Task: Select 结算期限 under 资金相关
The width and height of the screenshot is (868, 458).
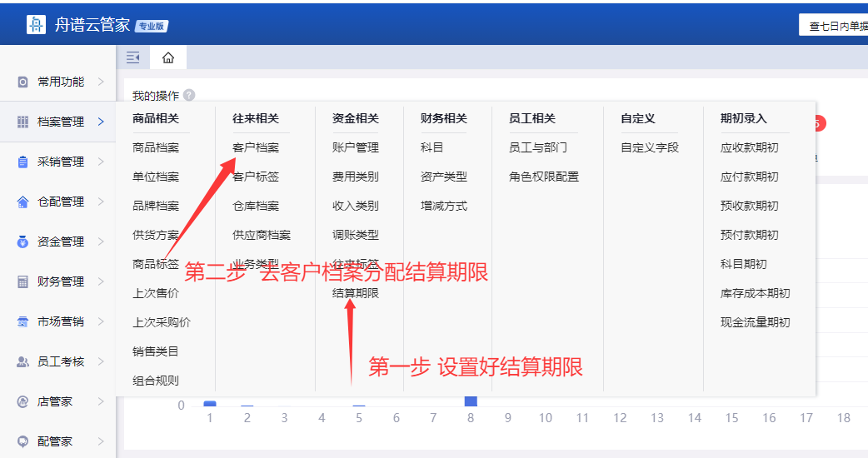Action: (x=356, y=293)
